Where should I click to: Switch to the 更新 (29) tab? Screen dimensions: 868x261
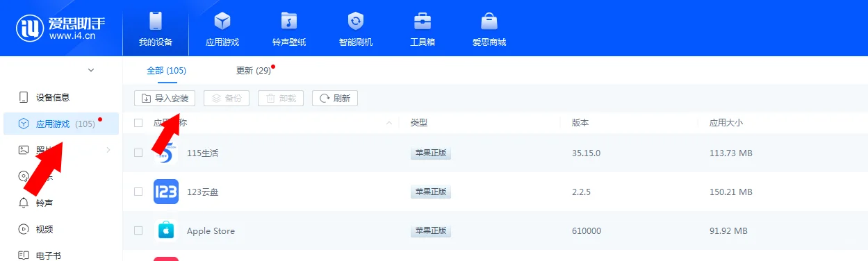click(254, 70)
